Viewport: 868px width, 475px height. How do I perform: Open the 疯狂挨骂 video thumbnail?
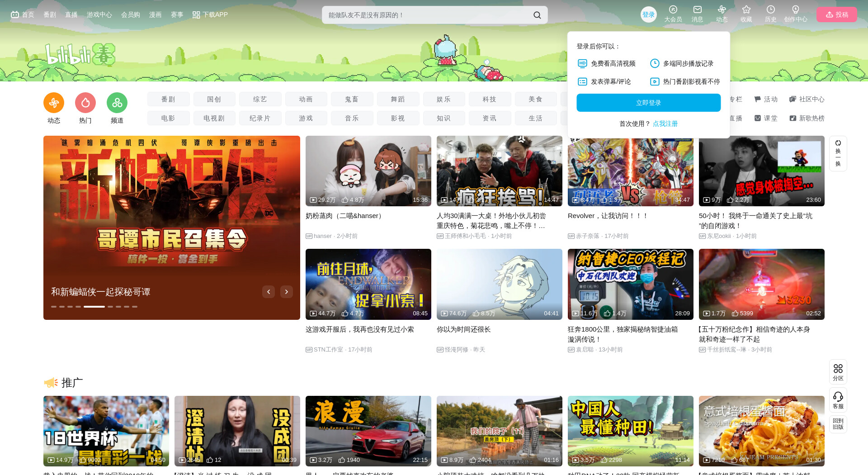[500, 171]
